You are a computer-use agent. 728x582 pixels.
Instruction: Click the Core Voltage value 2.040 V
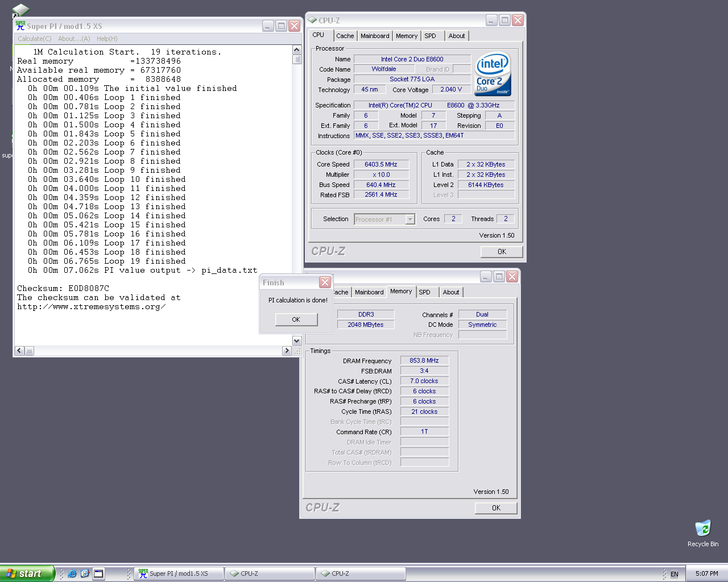point(451,89)
